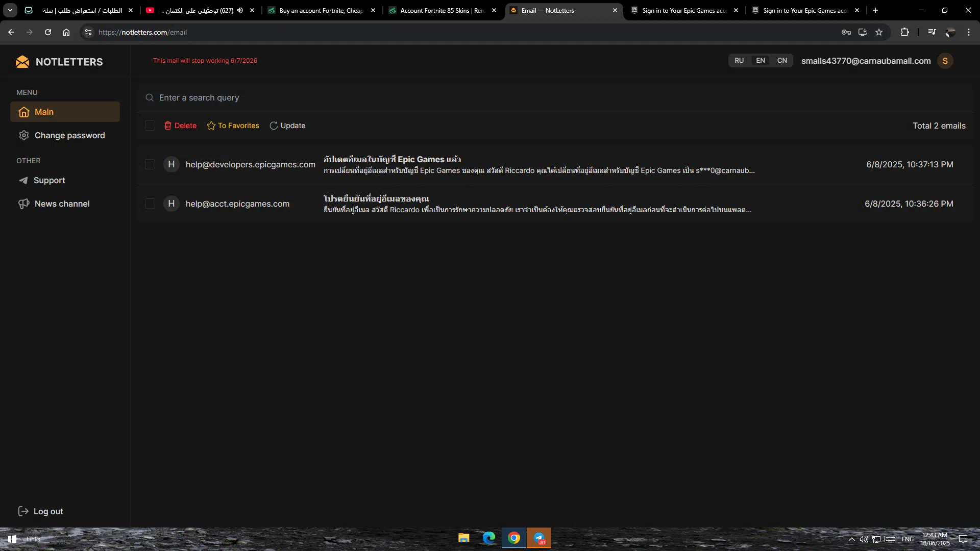Click avatar H of acct.epicgames.com email
This screenshot has height=551, width=980.
[x=171, y=204]
